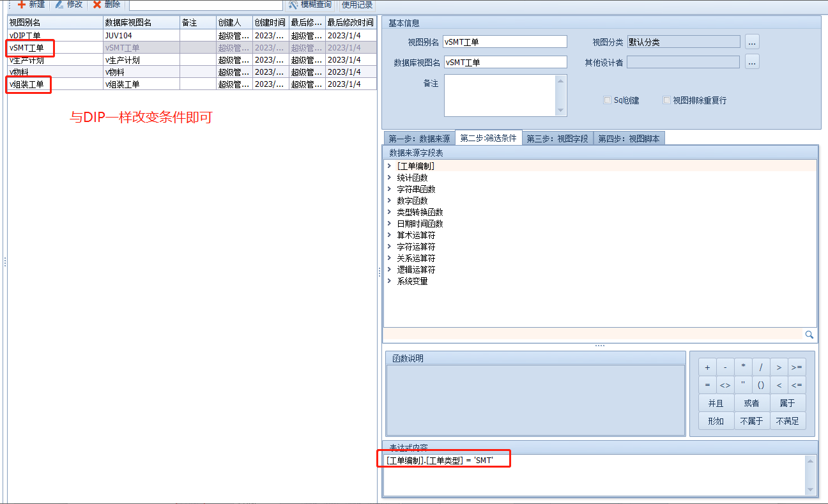Select the v组装工单 row in the list

tap(29, 84)
